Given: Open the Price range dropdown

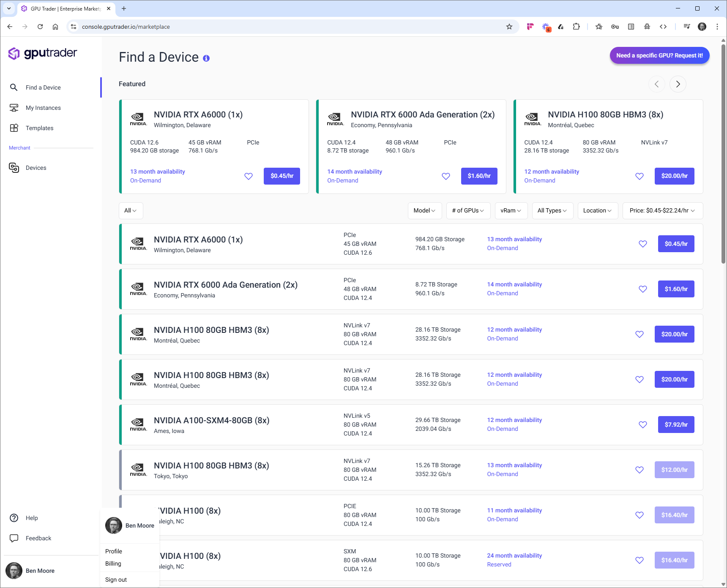Looking at the screenshot, I should (662, 210).
